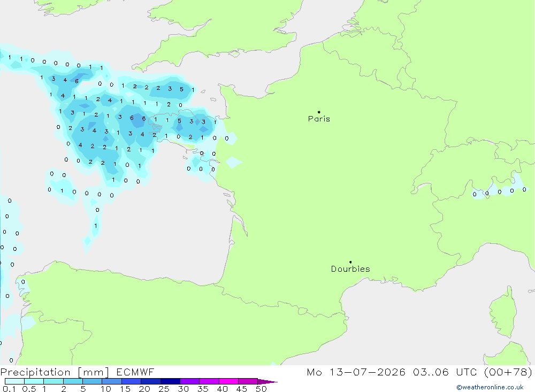
Task: Pick the legend swatch between 10 and 15
Action: point(112,381)
